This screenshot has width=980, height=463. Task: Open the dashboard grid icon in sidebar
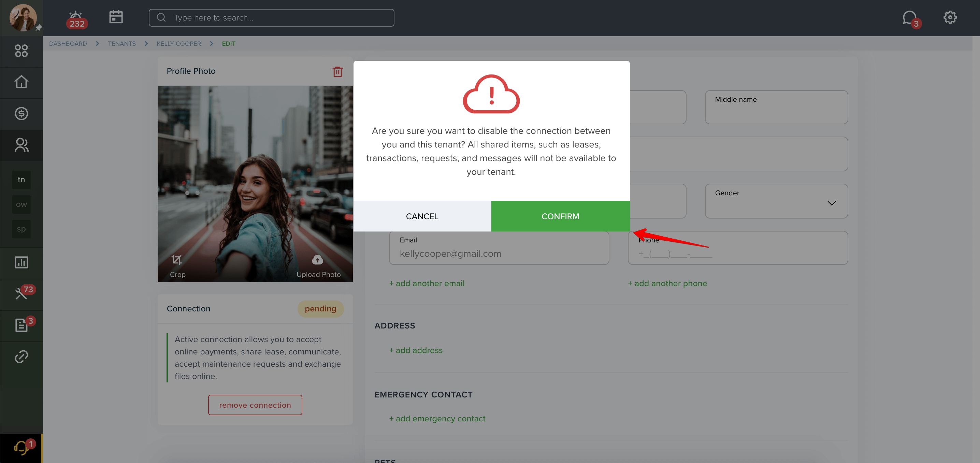(x=21, y=51)
